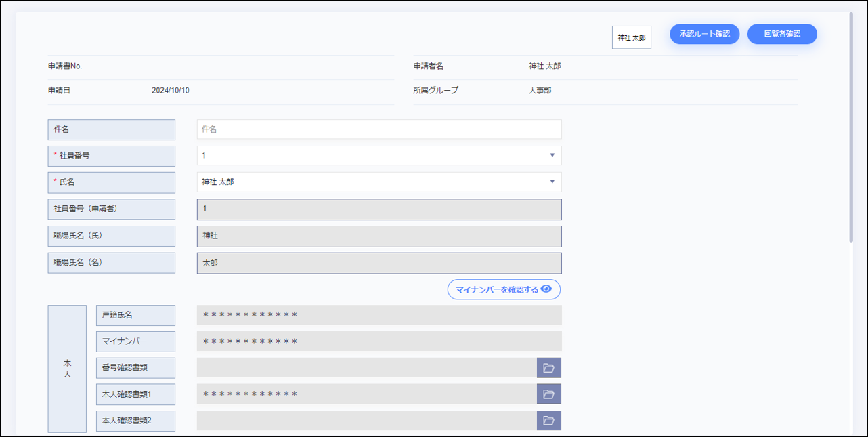This screenshot has height=437, width=868.
Task: Click the 本人 section header cell
Action: pos(67,369)
